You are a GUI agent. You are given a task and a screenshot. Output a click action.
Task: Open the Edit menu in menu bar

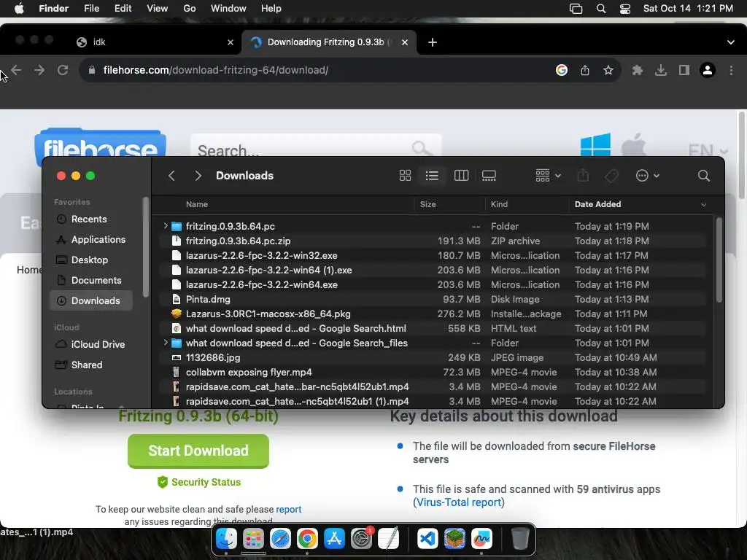pyautogui.click(x=123, y=9)
